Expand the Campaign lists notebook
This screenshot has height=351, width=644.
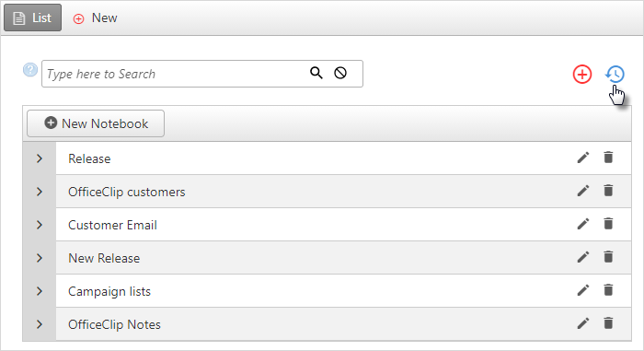pyautogui.click(x=40, y=291)
